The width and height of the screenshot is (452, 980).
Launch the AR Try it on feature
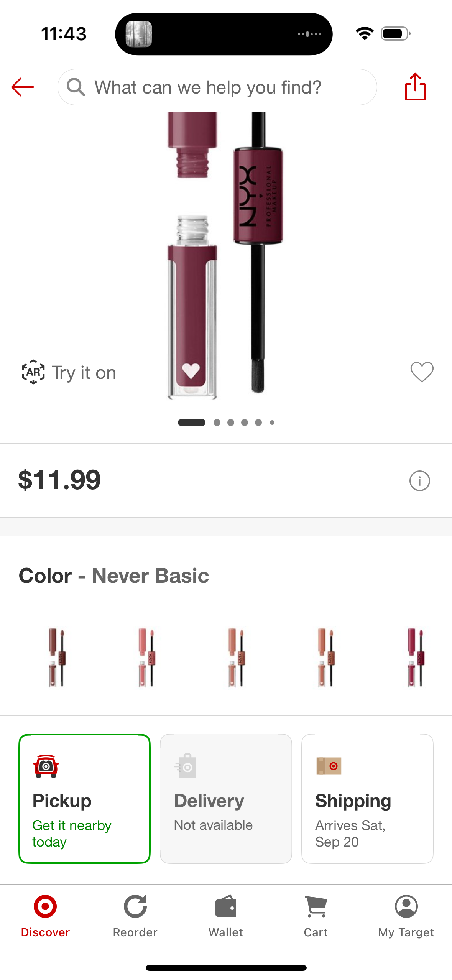tap(69, 372)
